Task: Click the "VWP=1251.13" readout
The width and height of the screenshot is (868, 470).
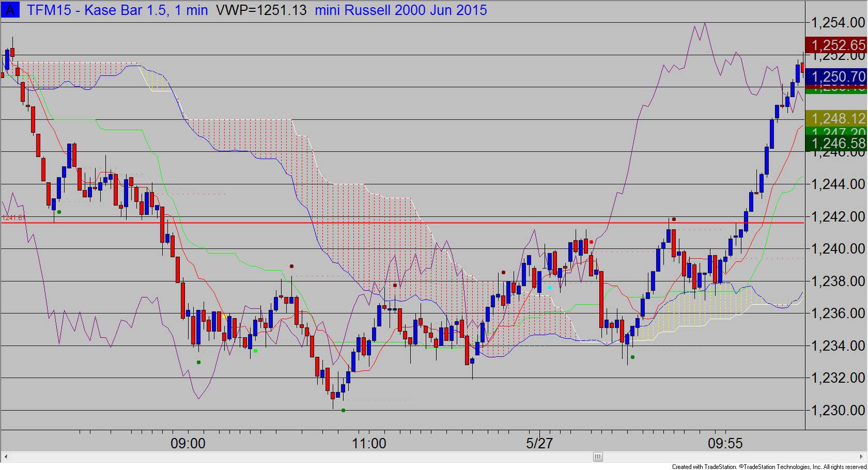Action: [x=261, y=10]
